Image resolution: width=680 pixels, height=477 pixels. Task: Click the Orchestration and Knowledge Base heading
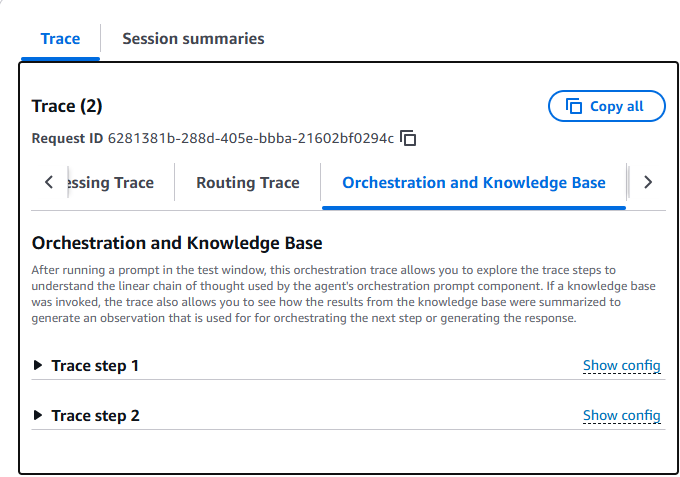tap(177, 243)
